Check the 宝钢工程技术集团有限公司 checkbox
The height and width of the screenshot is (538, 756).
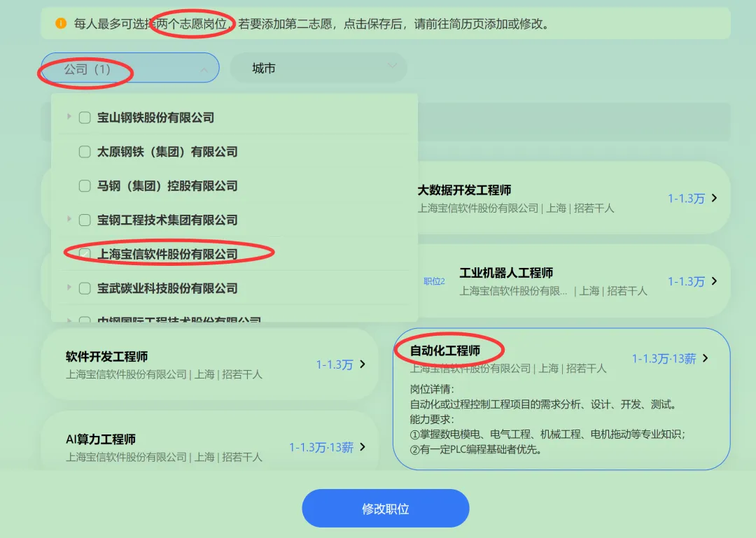85,220
